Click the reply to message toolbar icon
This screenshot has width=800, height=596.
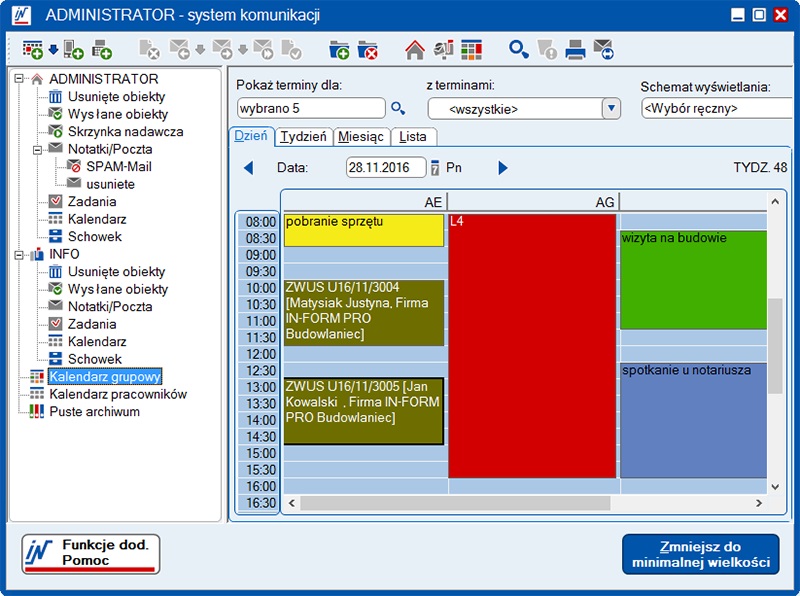click(180, 50)
